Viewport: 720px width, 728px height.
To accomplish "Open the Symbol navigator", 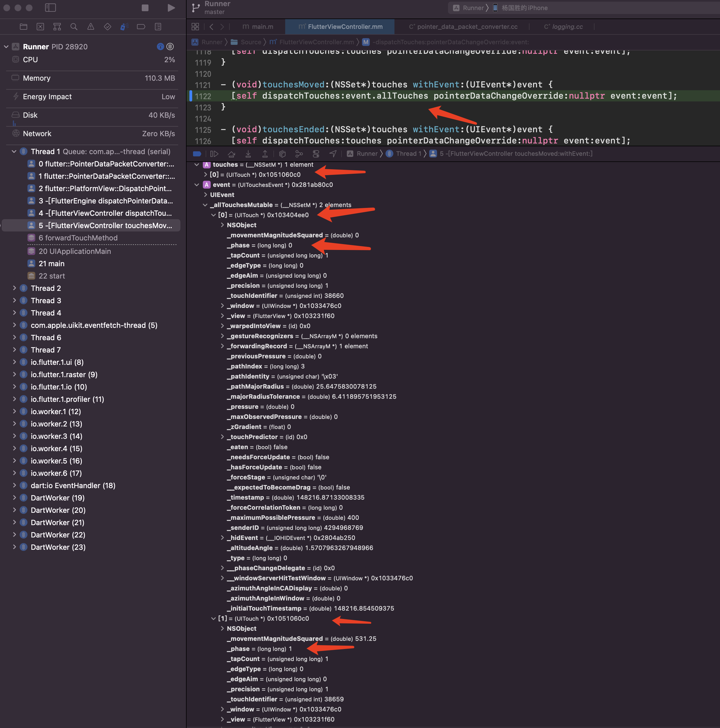I will (x=57, y=26).
